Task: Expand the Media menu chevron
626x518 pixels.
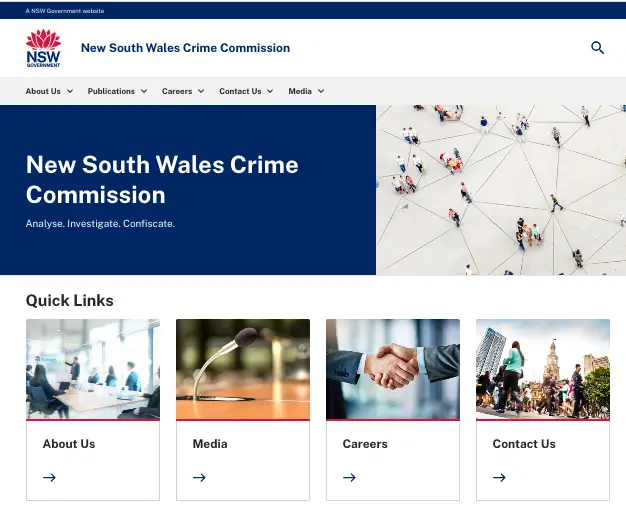Action: [x=321, y=91]
